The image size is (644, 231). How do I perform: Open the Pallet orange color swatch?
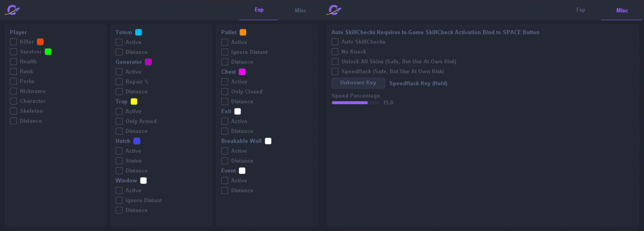coord(243,32)
